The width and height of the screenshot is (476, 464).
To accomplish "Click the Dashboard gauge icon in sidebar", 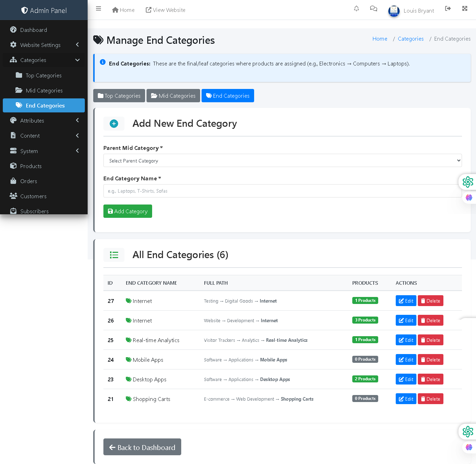I will coord(13,30).
